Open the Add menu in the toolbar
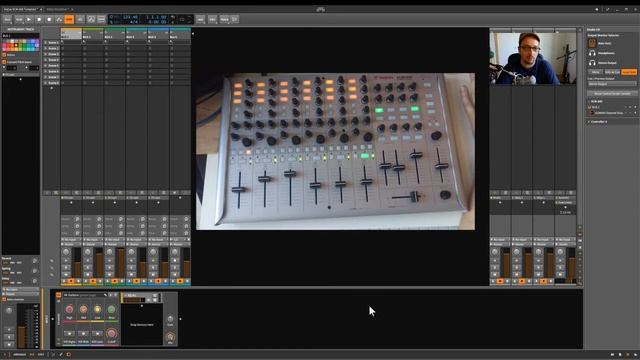Image resolution: width=640 pixels, height=360 pixels. (200, 19)
